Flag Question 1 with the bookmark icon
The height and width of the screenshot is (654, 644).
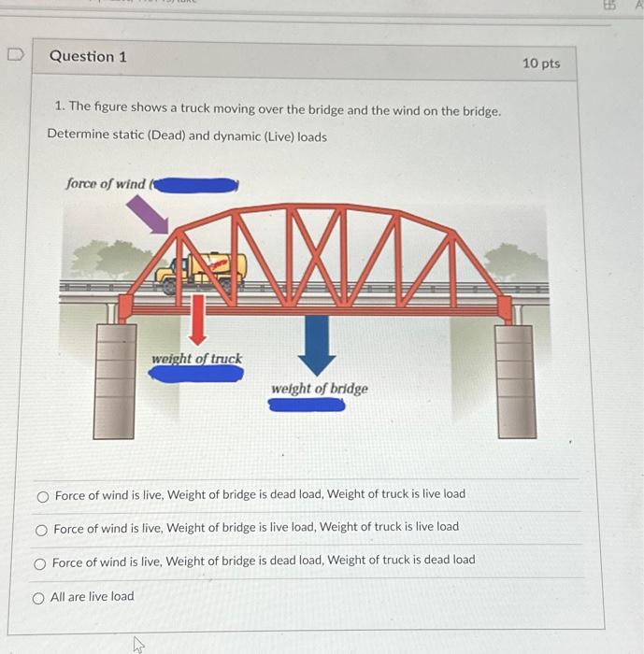click(x=16, y=54)
